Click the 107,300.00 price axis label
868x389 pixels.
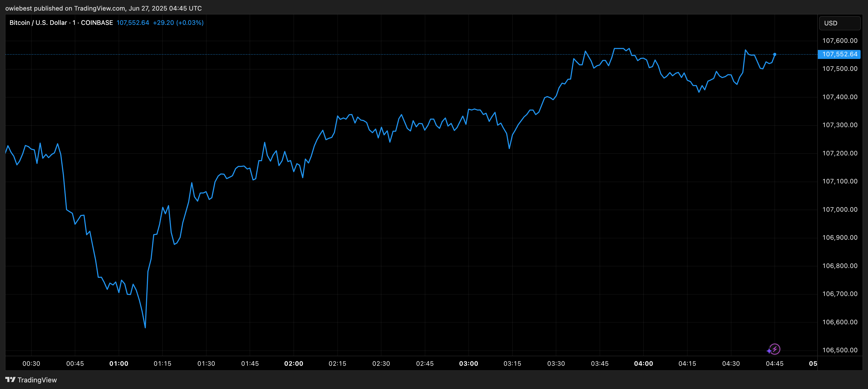pos(840,125)
